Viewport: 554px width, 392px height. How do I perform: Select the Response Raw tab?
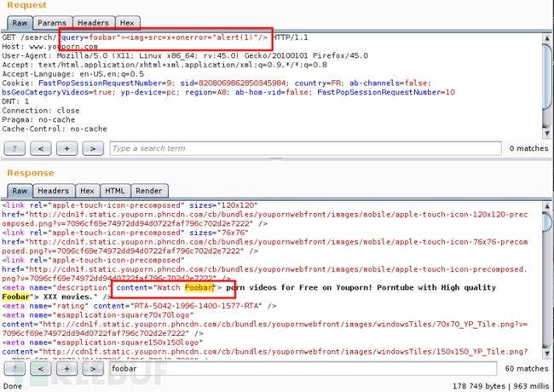(20, 191)
